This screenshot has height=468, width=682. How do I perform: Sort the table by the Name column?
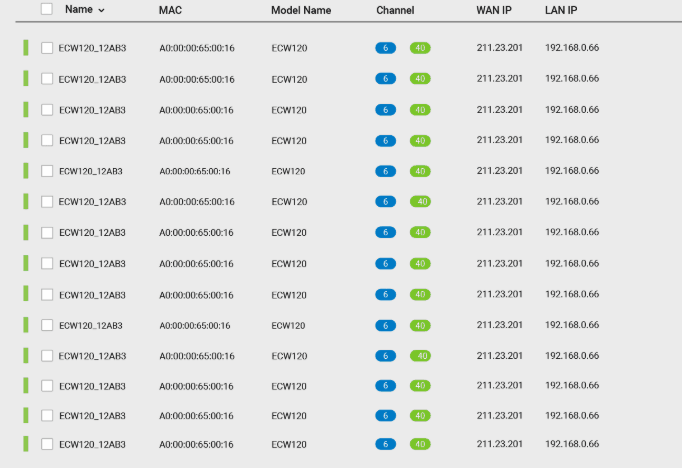(x=79, y=10)
